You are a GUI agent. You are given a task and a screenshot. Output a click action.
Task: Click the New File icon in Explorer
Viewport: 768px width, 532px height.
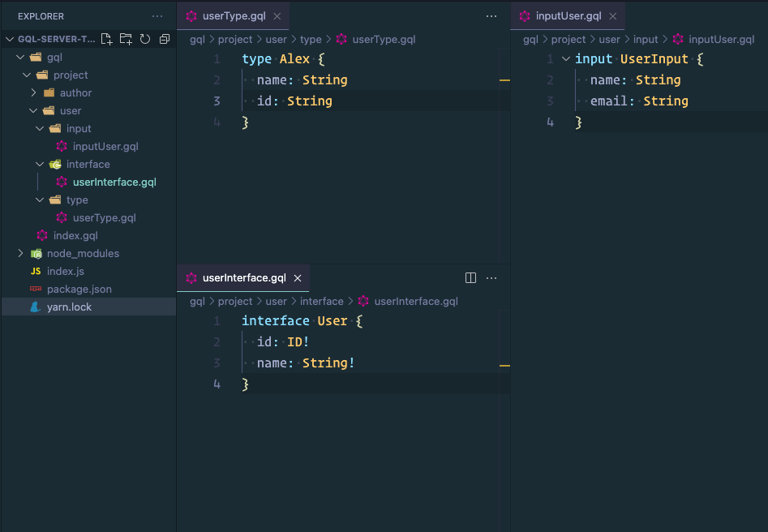pyautogui.click(x=106, y=39)
